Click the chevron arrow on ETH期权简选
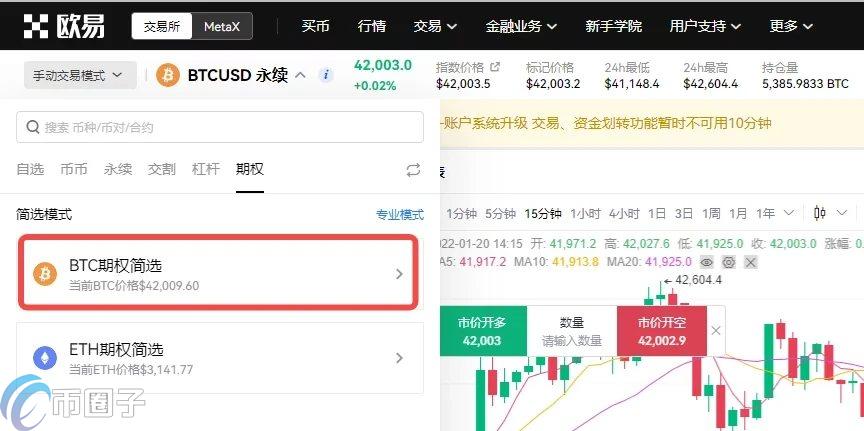Image resolution: width=864 pixels, height=431 pixels. 400,358
